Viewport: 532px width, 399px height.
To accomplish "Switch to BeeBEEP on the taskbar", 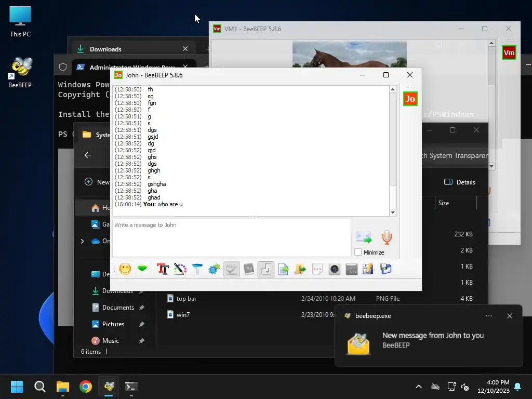I will pyautogui.click(x=109, y=387).
